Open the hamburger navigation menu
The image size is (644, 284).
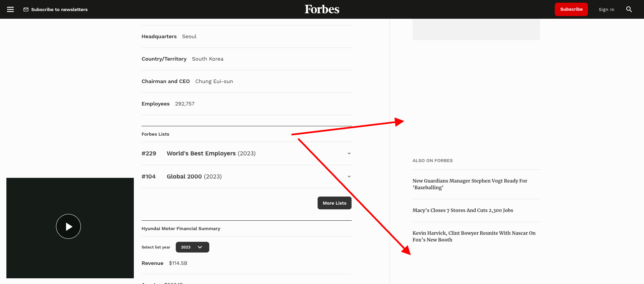point(10,9)
